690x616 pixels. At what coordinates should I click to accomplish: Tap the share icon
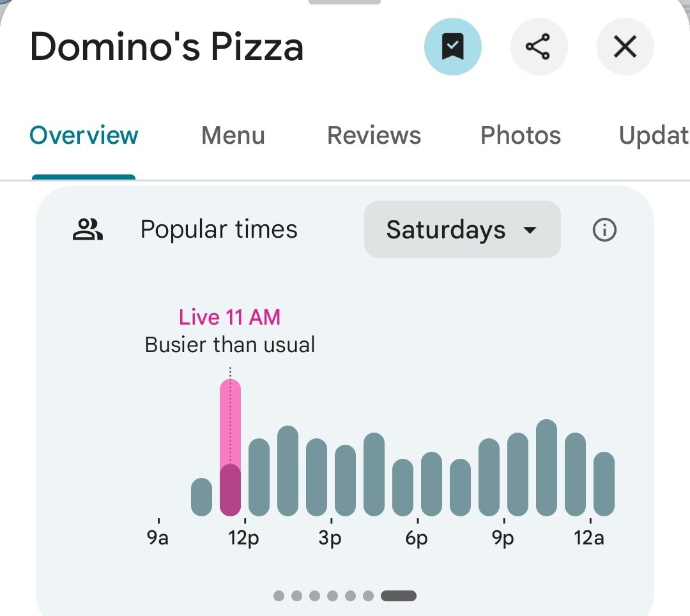click(x=539, y=47)
